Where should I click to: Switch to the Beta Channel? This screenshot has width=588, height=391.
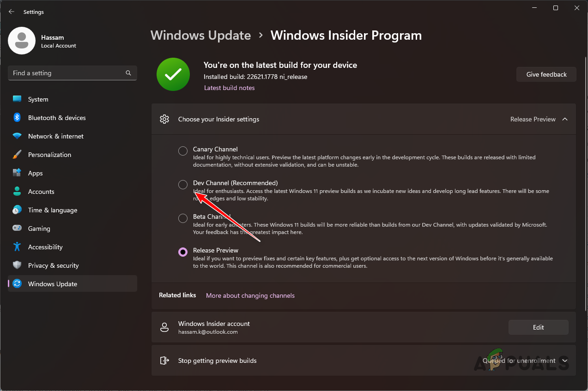[182, 218]
